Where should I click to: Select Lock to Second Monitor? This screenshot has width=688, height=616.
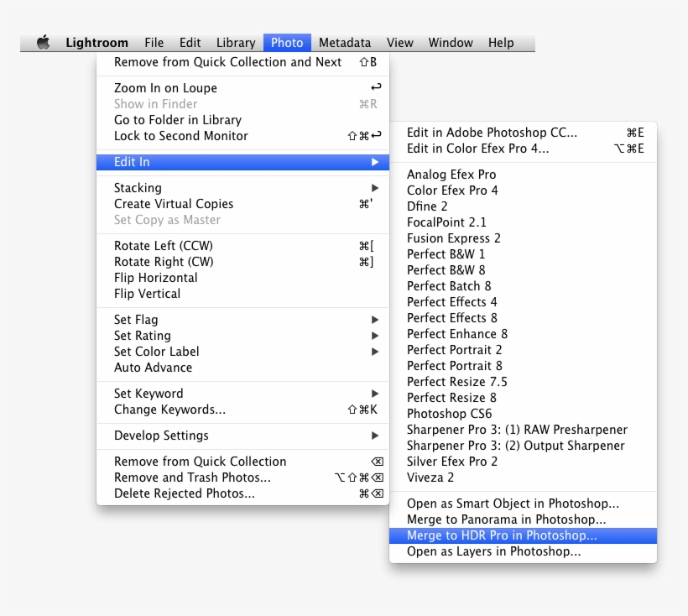[242, 136]
